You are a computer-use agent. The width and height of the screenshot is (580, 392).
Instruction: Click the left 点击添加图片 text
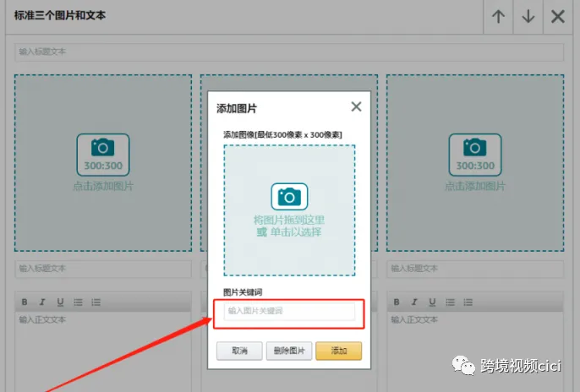103,186
